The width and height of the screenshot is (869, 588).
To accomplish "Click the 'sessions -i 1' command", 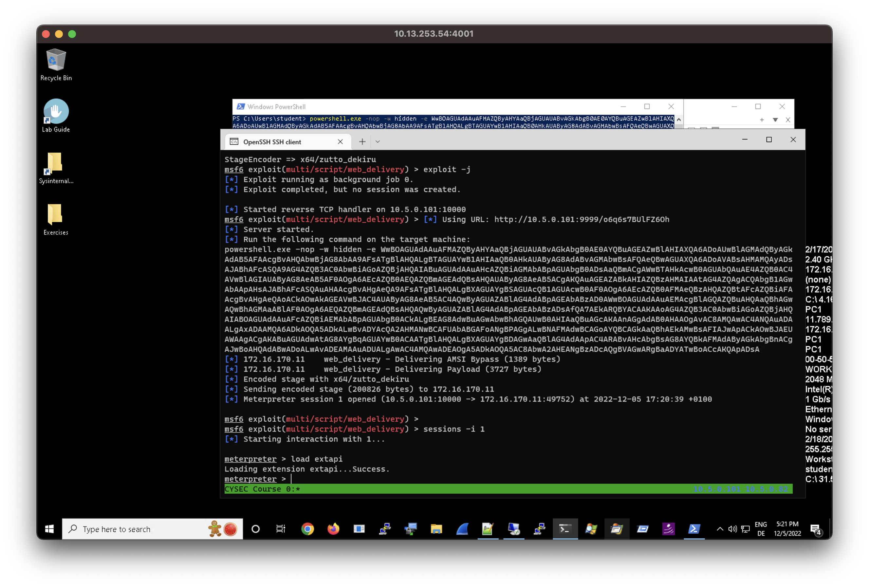I will 453,429.
